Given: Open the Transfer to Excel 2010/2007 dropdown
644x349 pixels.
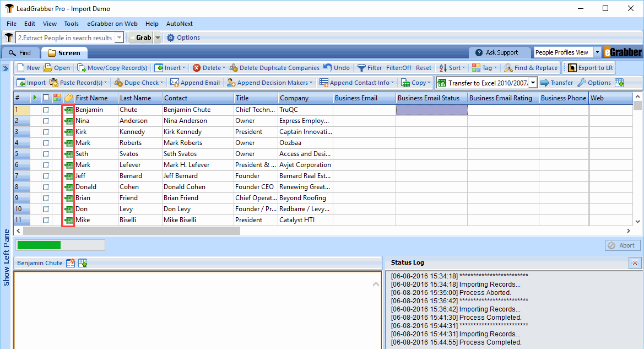Looking at the screenshot, I should pyautogui.click(x=533, y=83).
